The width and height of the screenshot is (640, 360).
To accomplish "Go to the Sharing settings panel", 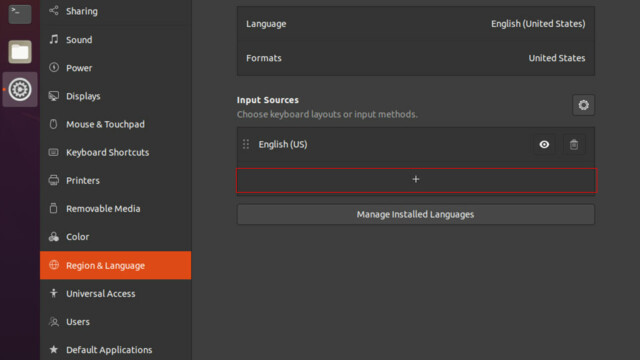I will (x=116, y=11).
